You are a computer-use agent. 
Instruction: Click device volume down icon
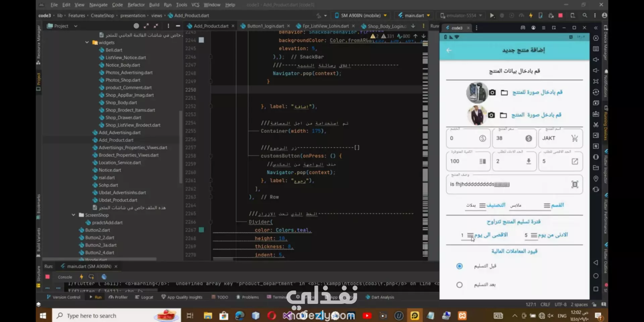pos(596,70)
